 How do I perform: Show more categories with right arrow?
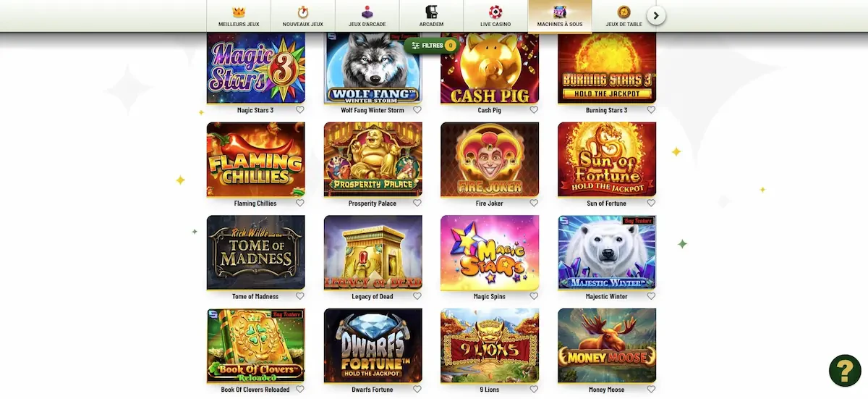pos(656,15)
